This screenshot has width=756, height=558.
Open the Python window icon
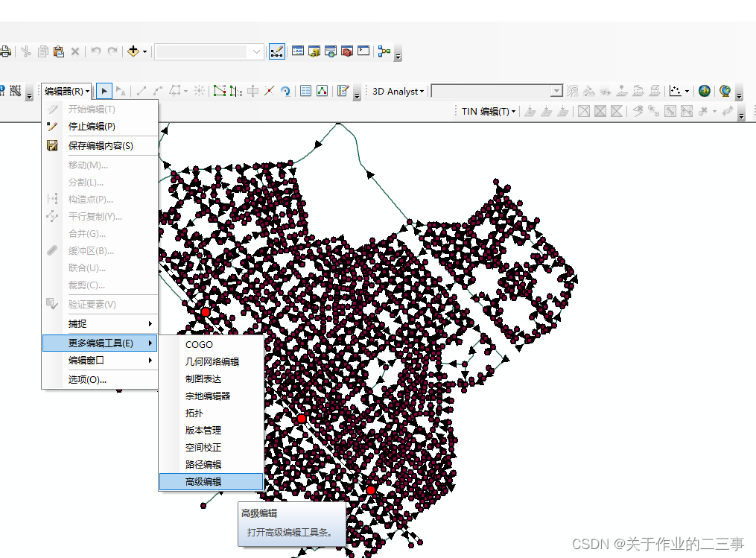tap(363, 51)
